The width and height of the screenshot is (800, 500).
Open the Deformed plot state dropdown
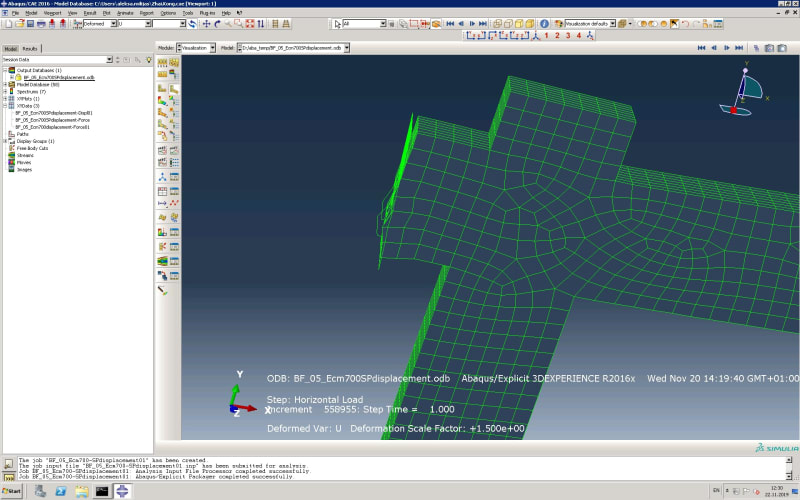coord(113,24)
